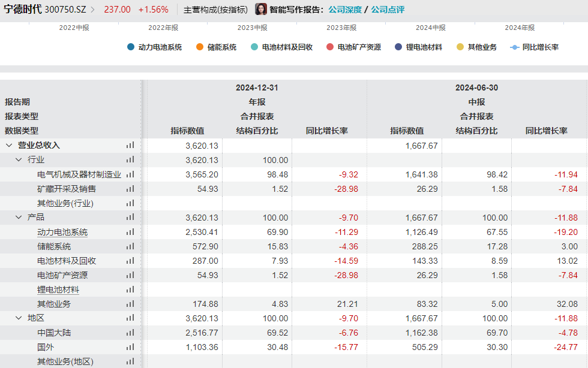Collapse the 行业 section
This screenshot has width=588, height=368.
tap(19, 159)
